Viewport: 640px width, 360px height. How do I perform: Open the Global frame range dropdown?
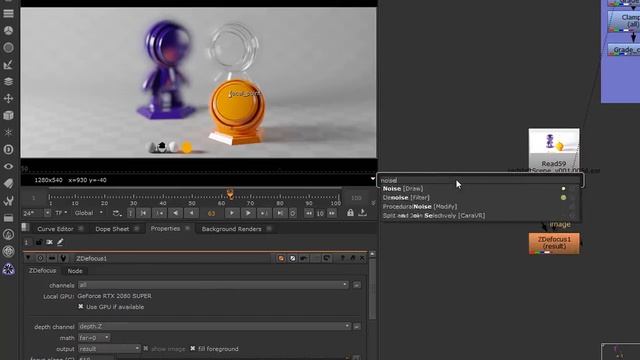click(x=89, y=213)
